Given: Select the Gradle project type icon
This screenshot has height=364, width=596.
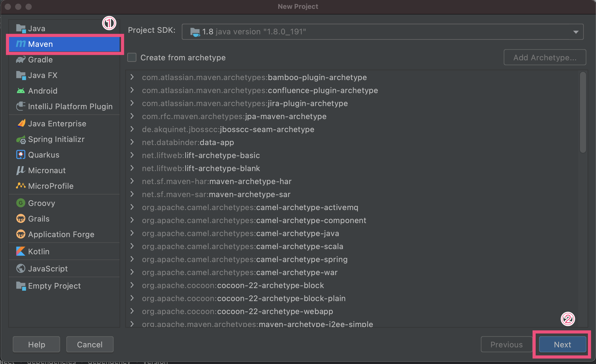Looking at the screenshot, I should tap(21, 60).
